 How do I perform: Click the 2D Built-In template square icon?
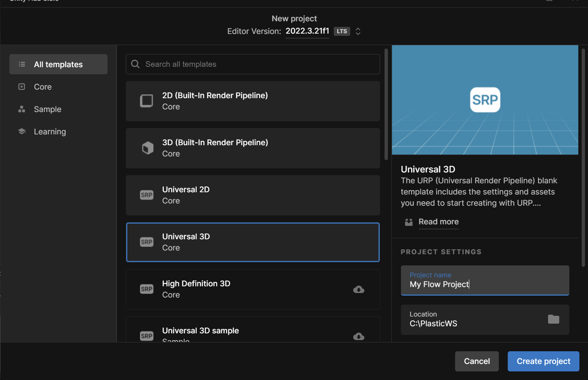[x=146, y=101]
